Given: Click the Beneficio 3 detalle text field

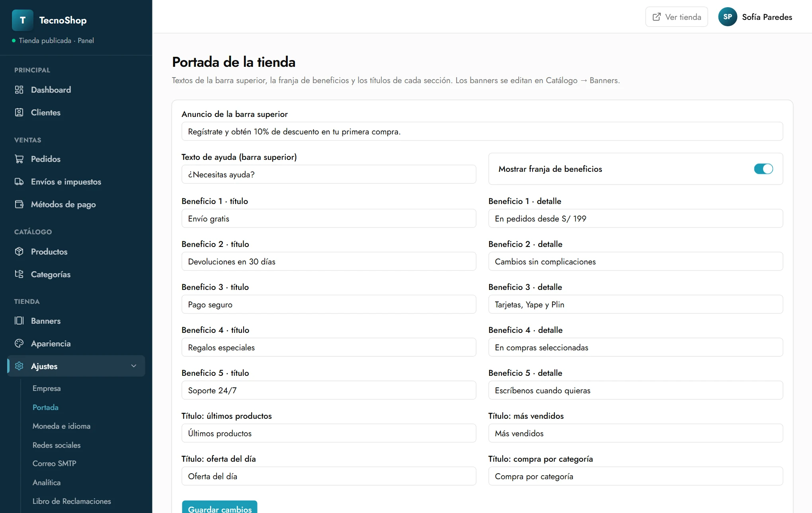Looking at the screenshot, I should (x=636, y=305).
